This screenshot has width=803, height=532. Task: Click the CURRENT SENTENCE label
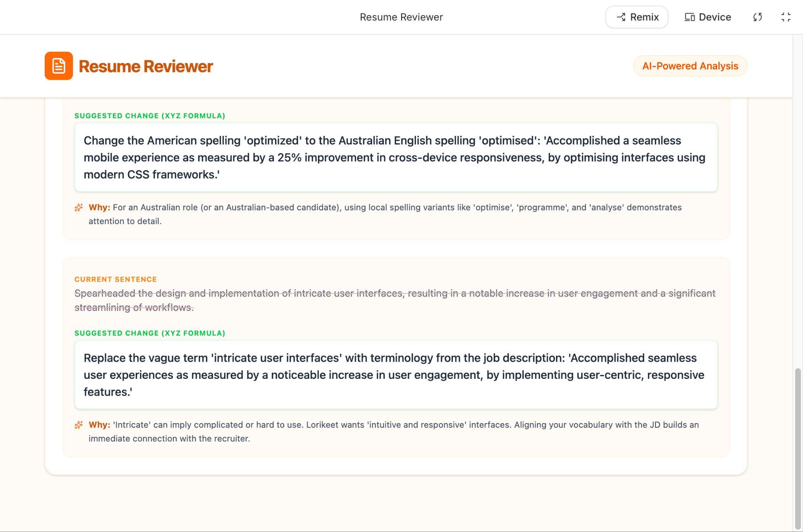coord(116,279)
